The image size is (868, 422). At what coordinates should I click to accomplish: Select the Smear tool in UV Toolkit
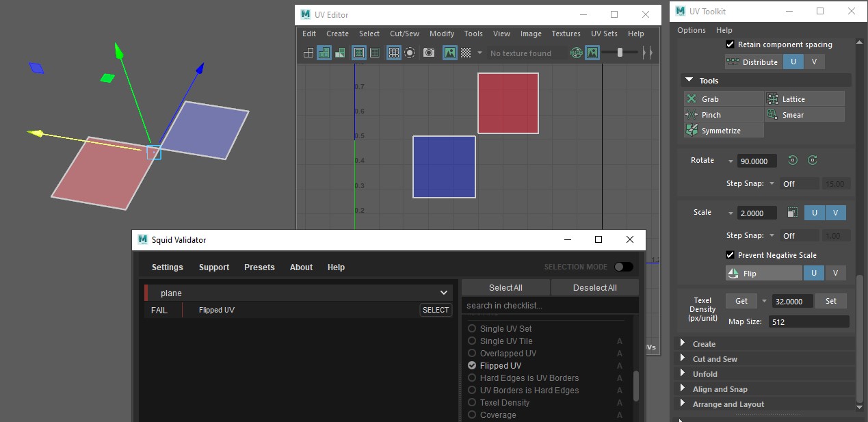[x=804, y=115]
